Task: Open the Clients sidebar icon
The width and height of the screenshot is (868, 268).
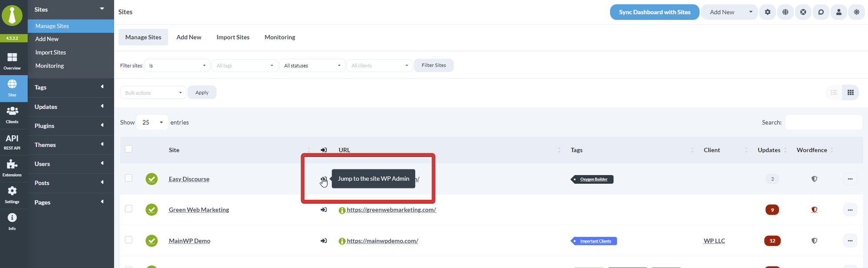Action: (x=12, y=115)
